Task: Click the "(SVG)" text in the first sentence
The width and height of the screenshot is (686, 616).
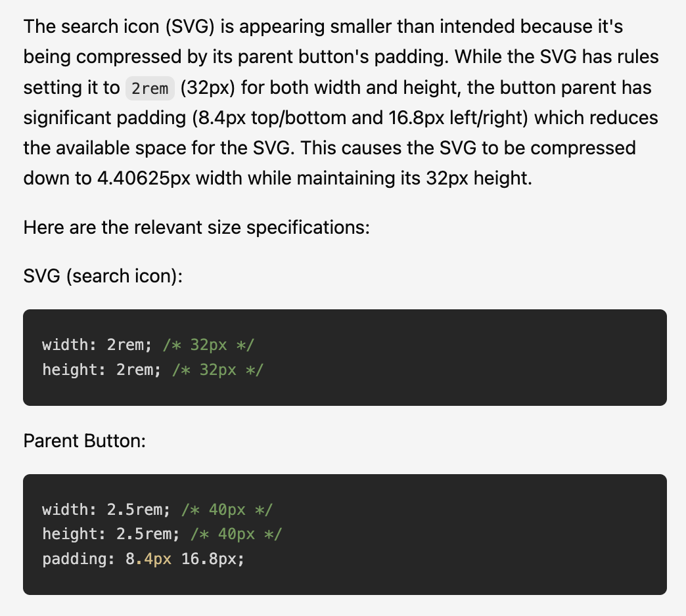Action: click(194, 27)
